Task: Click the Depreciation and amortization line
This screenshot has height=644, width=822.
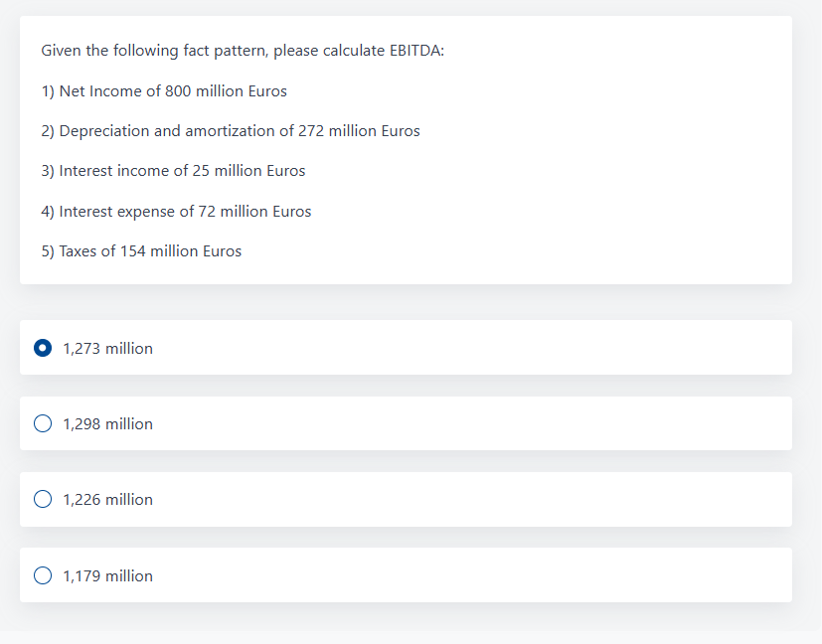Action: click(231, 131)
